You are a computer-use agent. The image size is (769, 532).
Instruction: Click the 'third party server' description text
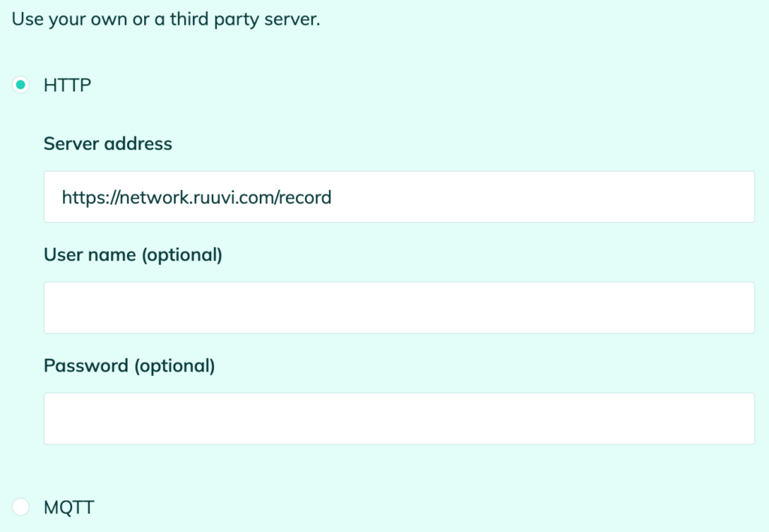[245, 20]
